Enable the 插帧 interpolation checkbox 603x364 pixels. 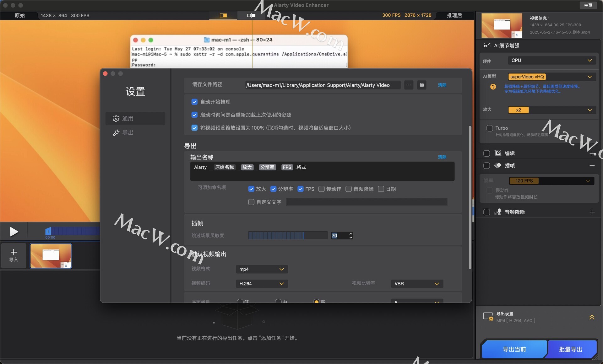486,165
